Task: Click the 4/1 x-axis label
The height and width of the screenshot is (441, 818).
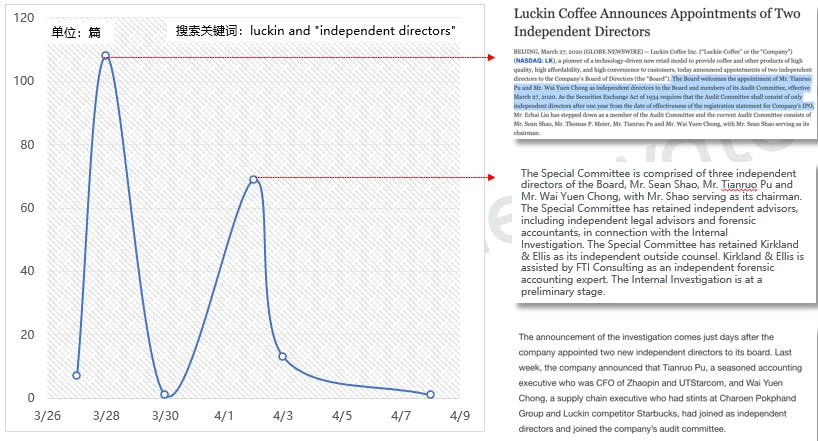Action: [x=224, y=416]
